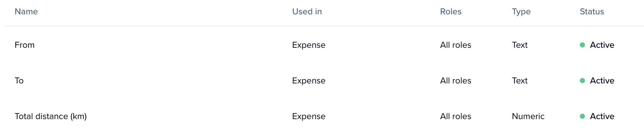The height and width of the screenshot is (135, 644).
Task: Click the Text type in the To row
Action: [520, 81]
